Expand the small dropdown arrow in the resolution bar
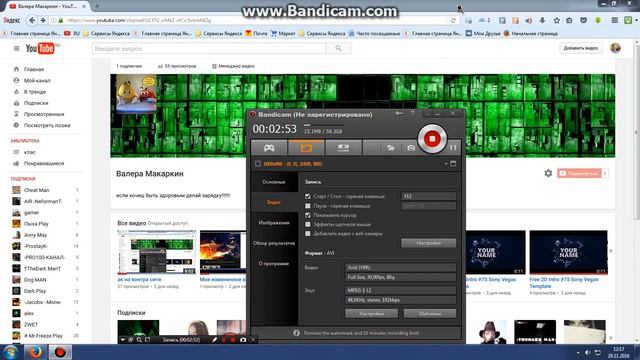The width and height of the screenshot is (640, 360). coord(446,164)
